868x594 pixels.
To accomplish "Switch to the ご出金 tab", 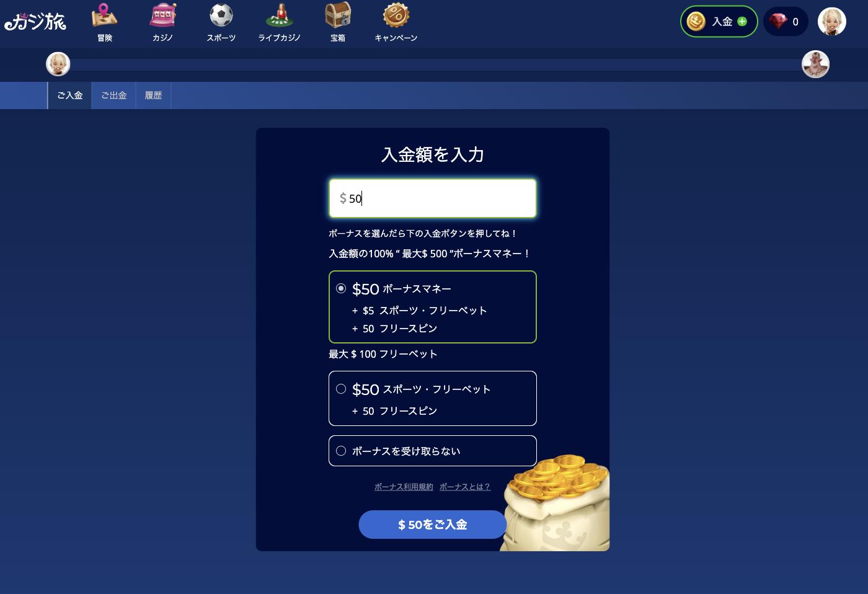I will point(114,95).
